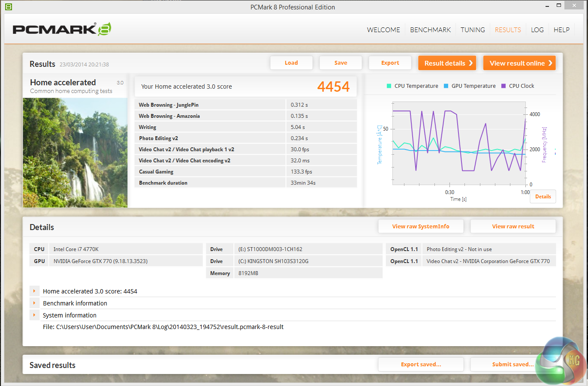588x386 pixels.
Task: Click the app icon in title bar
Action: 8,7
